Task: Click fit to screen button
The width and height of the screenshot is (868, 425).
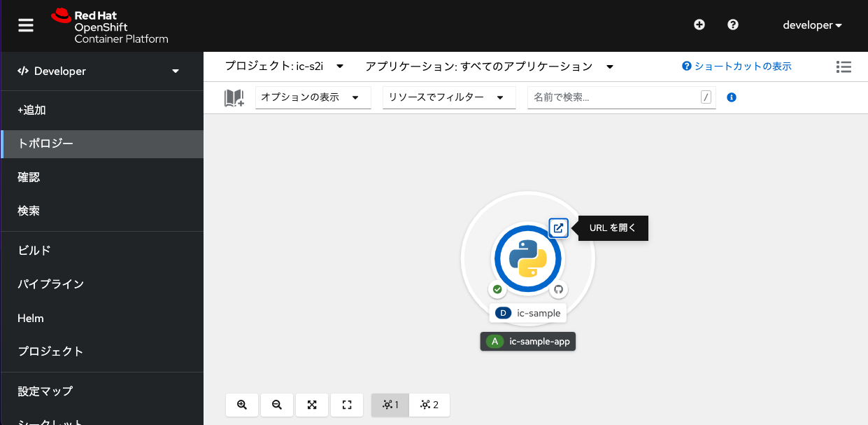Action: pyautogui.click(x=312, y=405)
